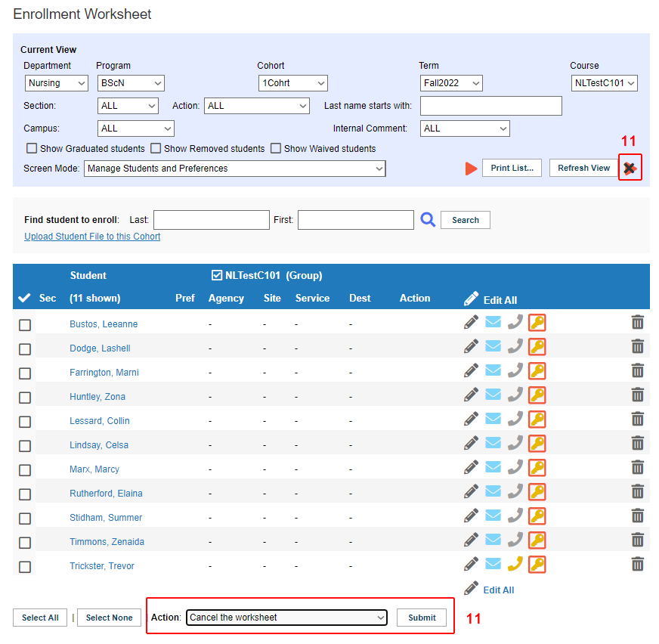Click the X cancel icon next to Refresh View
The height and width of the screenshot is (644, 659).
[630, 168]
